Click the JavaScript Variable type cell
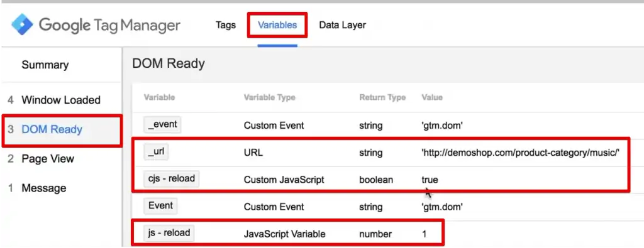 (285, 234)
